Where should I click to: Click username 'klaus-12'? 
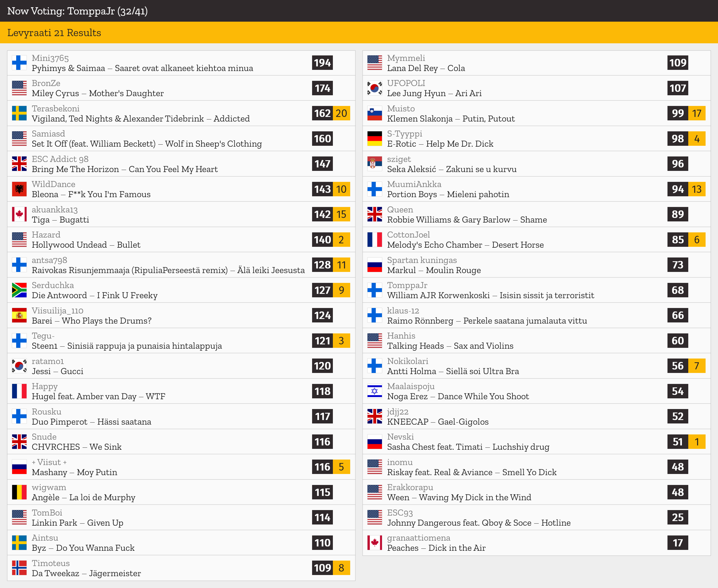click(403, 311)
